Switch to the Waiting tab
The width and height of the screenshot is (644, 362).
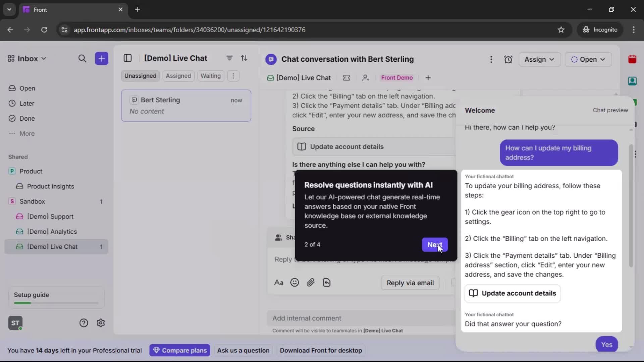(210, 76)
